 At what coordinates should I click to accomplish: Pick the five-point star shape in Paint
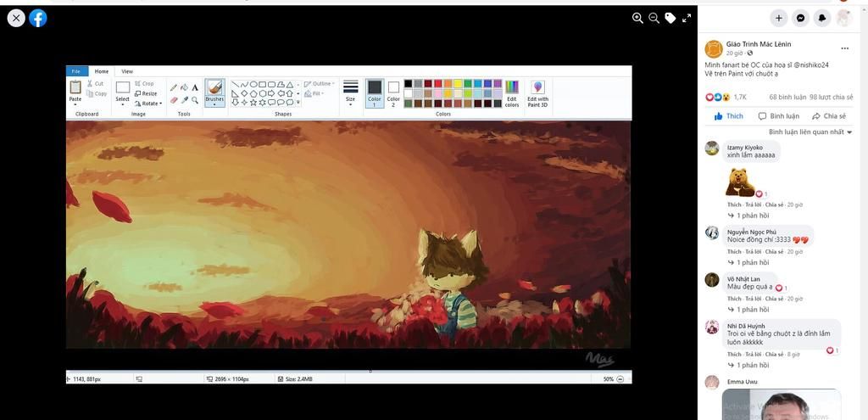click(x=253, y=103)
